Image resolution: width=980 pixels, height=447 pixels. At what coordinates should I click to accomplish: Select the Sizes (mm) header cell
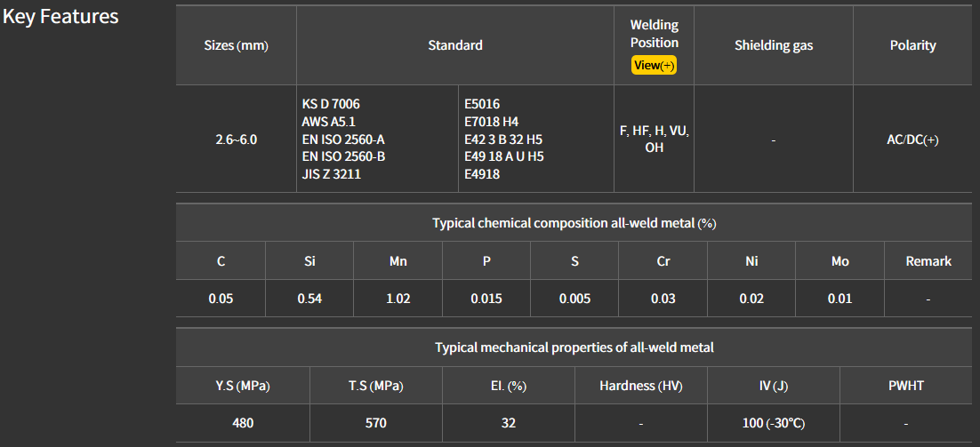point(236,45)
